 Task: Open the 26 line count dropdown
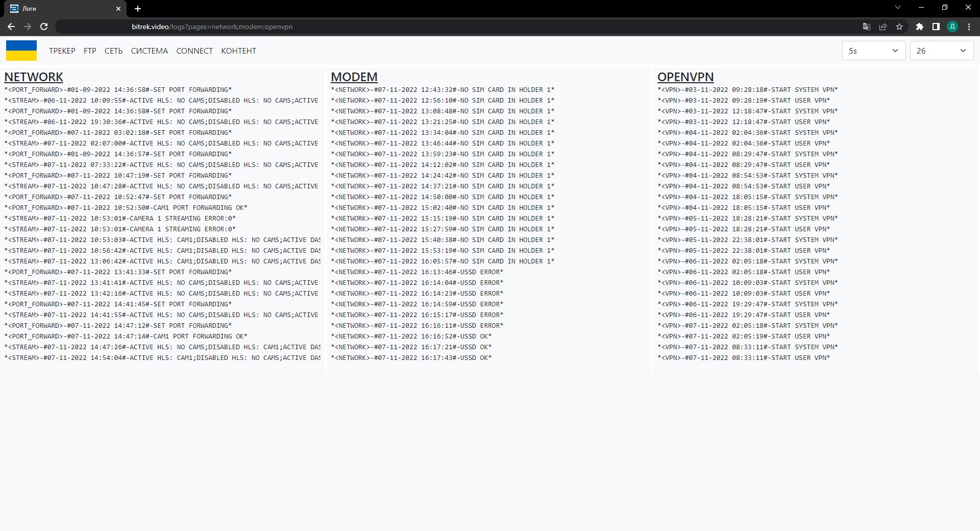[941, 51]
